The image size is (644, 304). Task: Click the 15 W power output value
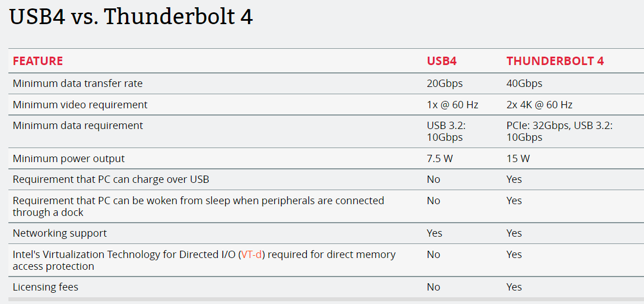[x=519, y=158]
